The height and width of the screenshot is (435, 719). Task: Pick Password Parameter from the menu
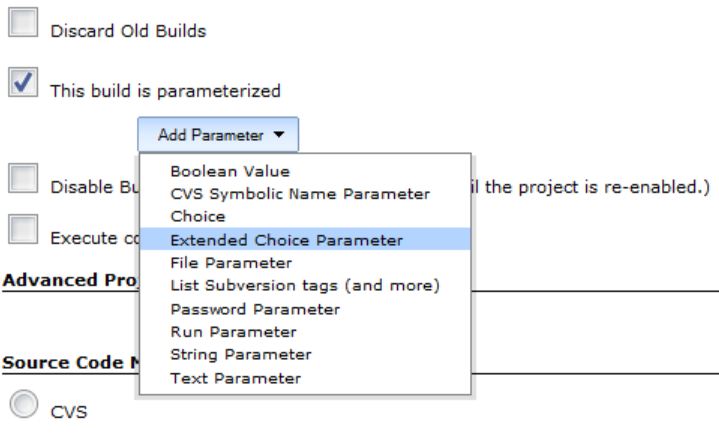tap(255, 309)
